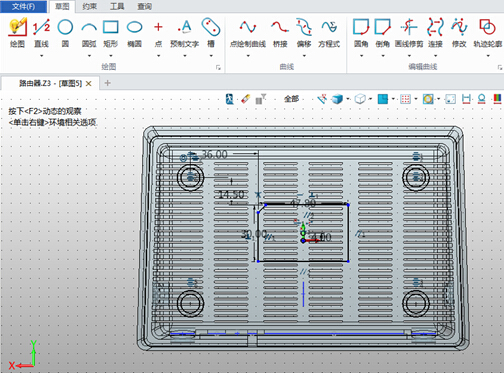
Task: Select the 直线 line tool
Action: click(x=41, y=33)
